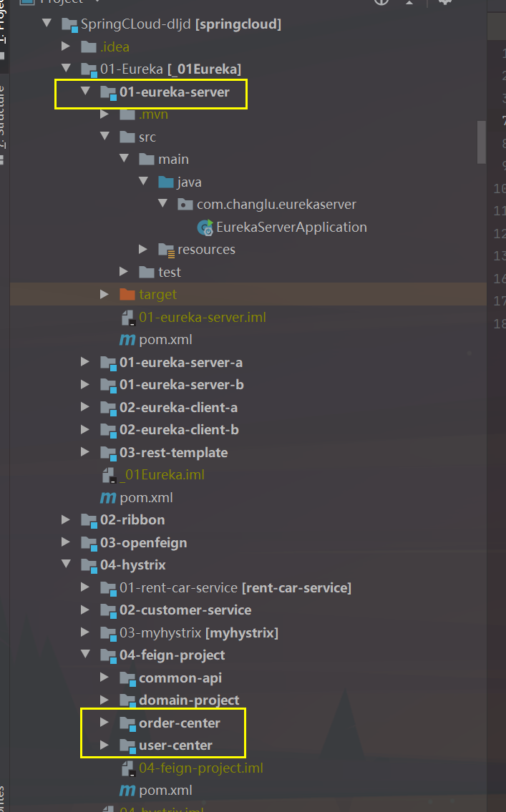Viewport: 506px width, 812px height.
Task: Collapse com.changlu.eurekaserver package arrow
Action: pyautogui.click(x=163, y=203)
